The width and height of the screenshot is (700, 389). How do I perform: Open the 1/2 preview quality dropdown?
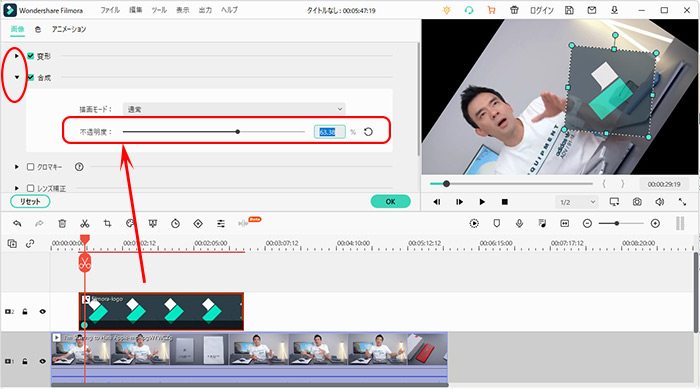click(x=577, y=202)
